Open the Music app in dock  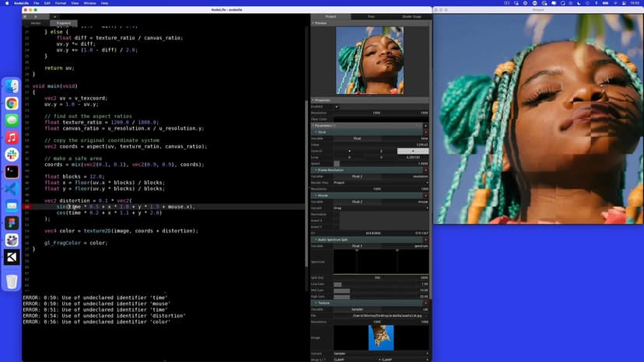(12, 137)
